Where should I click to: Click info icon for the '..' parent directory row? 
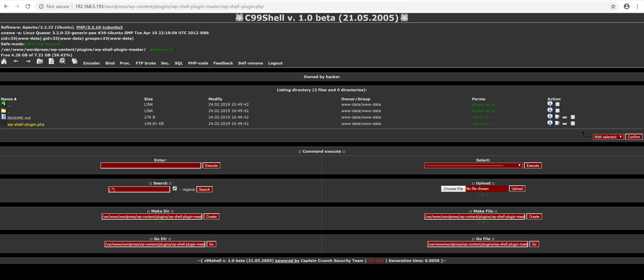550,104
